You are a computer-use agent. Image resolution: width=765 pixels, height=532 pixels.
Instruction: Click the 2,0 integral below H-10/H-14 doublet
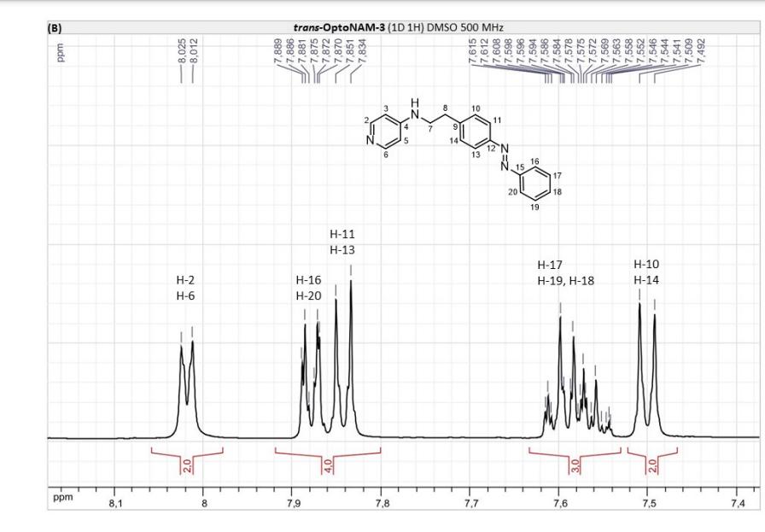(x=651, y=465)
